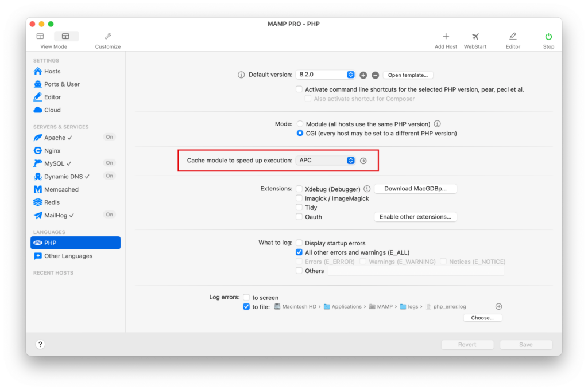The height and width of the screenshot is (390, 588).
Task: Toggle the MySQL On badge
Action: tap(109, 163)
